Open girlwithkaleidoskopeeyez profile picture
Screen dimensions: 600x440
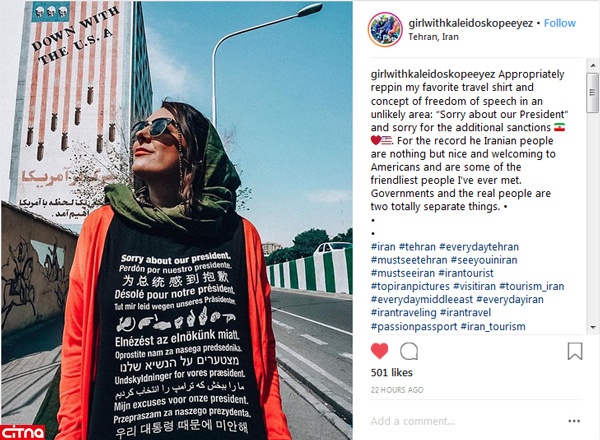[x=385, y=30]
